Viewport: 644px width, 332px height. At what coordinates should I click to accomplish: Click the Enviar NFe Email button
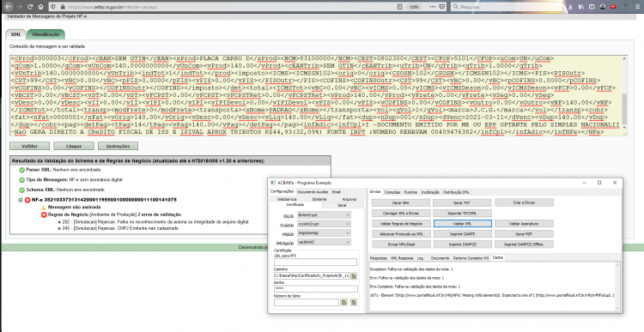[400, 244]
